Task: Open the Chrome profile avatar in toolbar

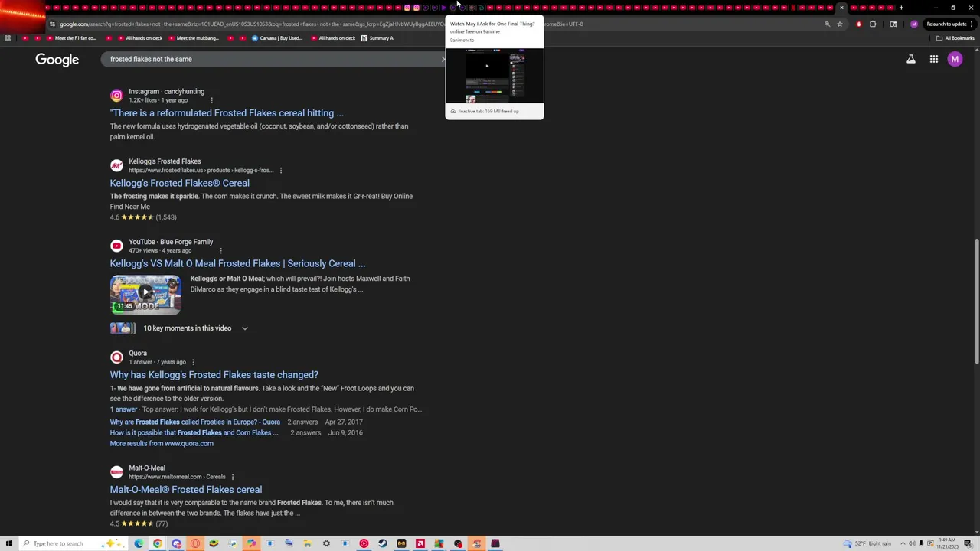Action: pyautogui.click(x=913, y=24)
